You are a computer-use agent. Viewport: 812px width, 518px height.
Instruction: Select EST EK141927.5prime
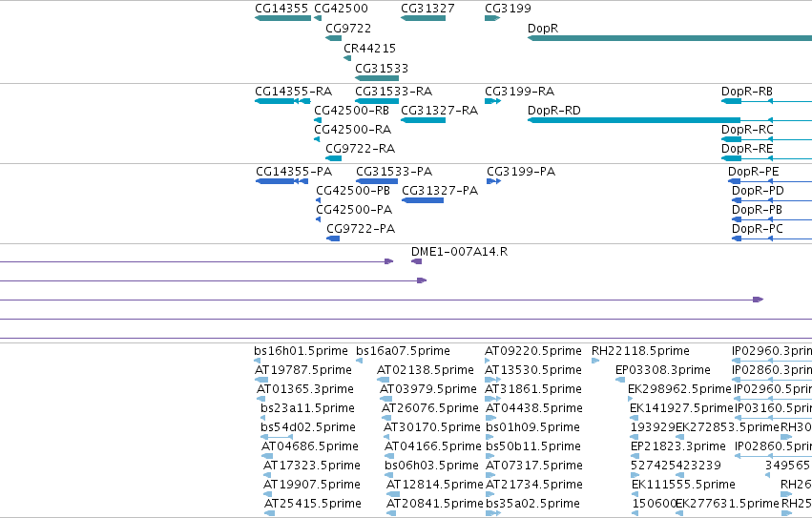pos(635,418)
